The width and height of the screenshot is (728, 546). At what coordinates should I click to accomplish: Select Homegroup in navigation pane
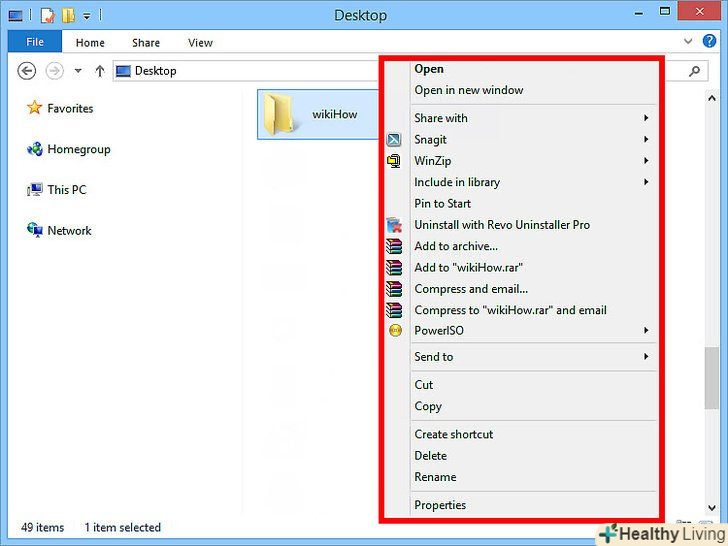tap(79, 149)
